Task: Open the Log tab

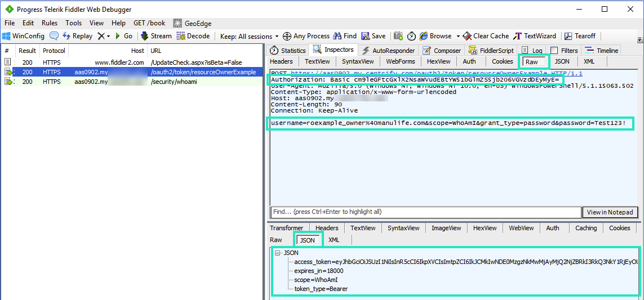Action: [x=532, y=51]
